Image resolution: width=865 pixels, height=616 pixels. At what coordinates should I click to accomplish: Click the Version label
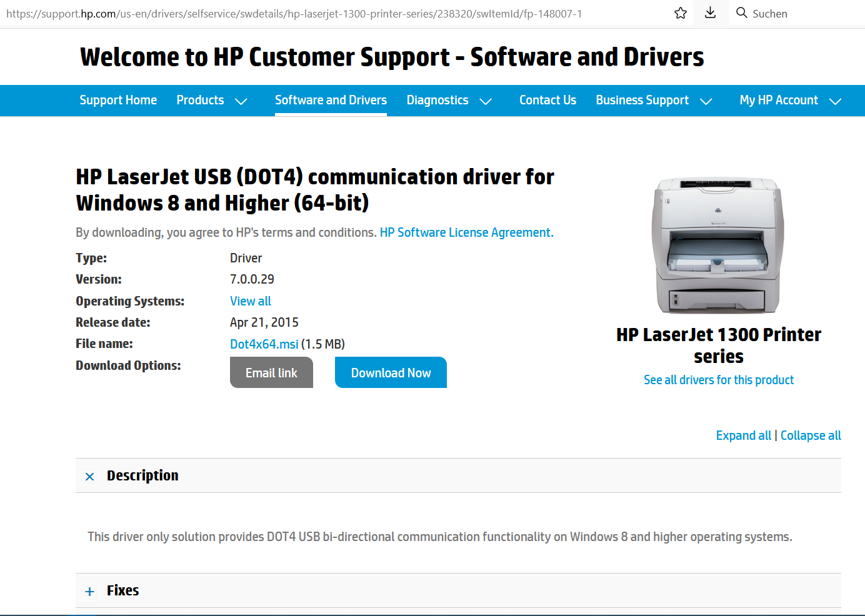(99, 279)
